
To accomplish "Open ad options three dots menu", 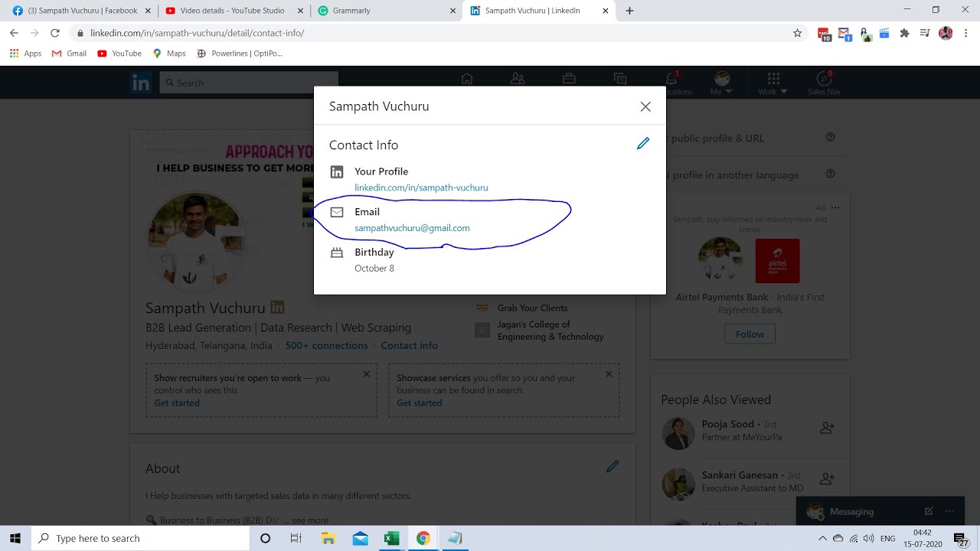I will 835,207.
